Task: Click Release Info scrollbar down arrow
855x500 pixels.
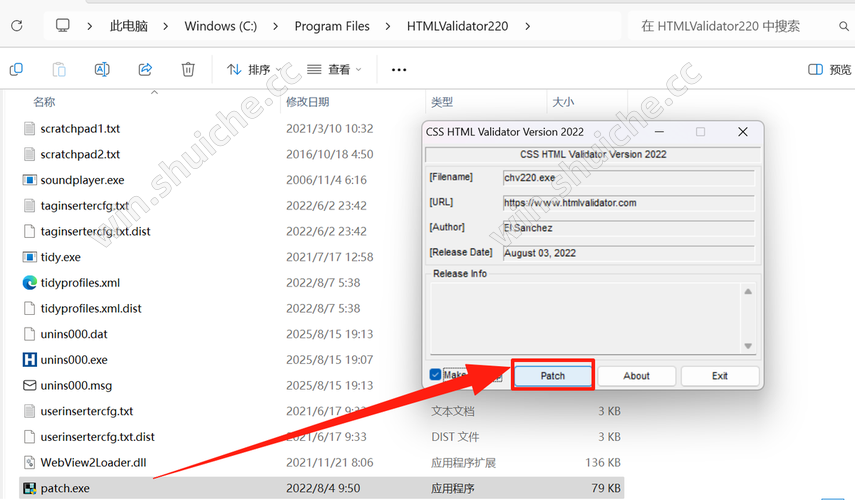Action: click(x=748, y=346)
